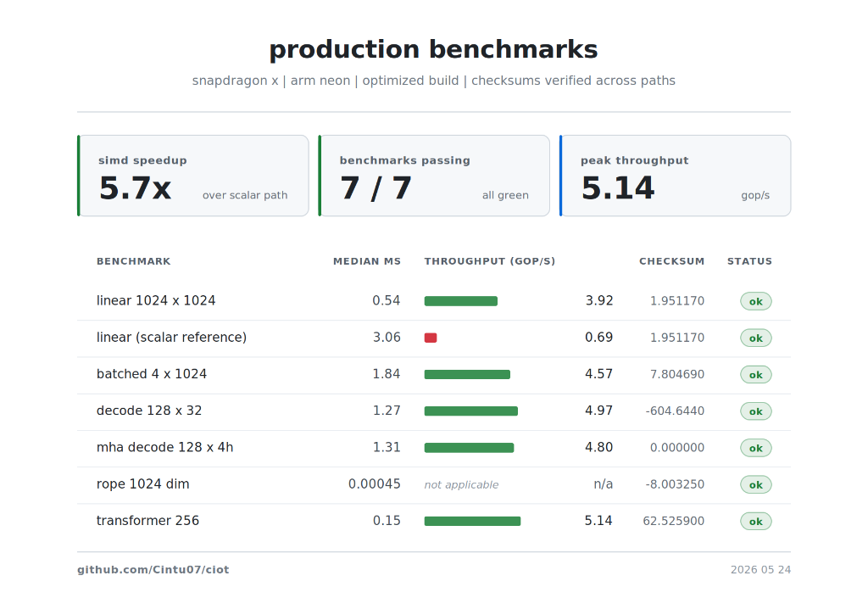Click the 'all green' caption
The image size is (868, 598).
point(505,195)
